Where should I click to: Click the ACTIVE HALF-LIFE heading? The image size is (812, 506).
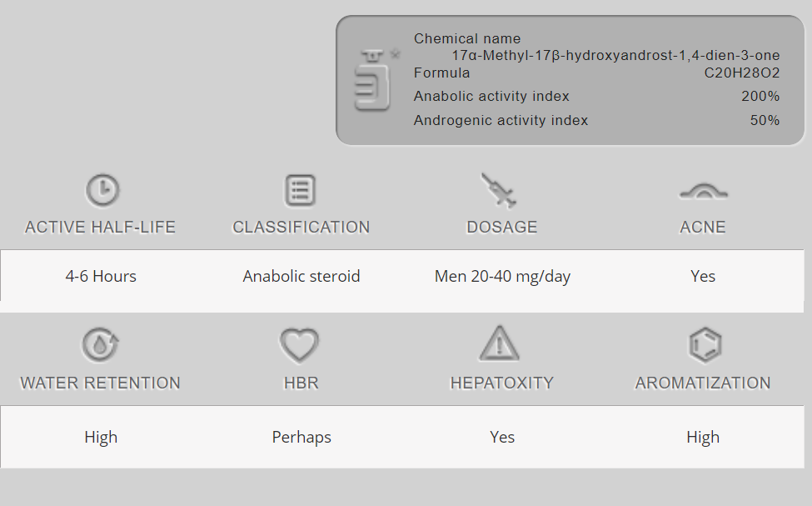pyautogui.click(x=101, y=228)
